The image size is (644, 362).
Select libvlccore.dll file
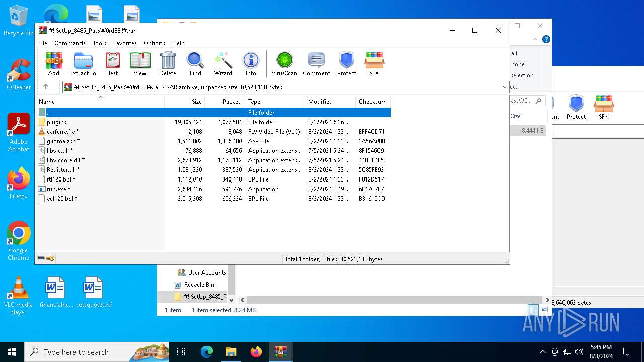[214, 160]
